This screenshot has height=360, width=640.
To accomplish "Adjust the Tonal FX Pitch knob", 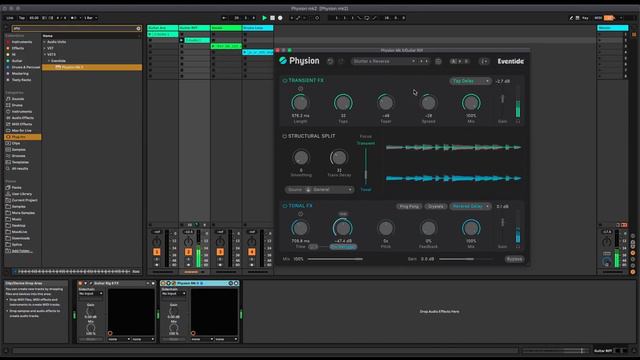I will (386, 228).
